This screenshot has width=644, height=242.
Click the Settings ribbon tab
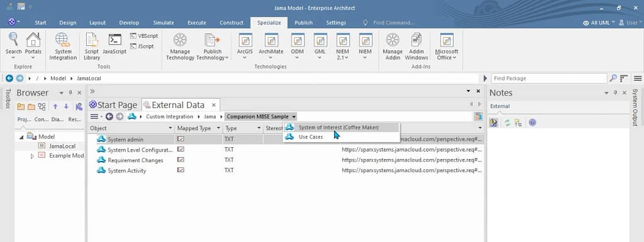(336, 23)
